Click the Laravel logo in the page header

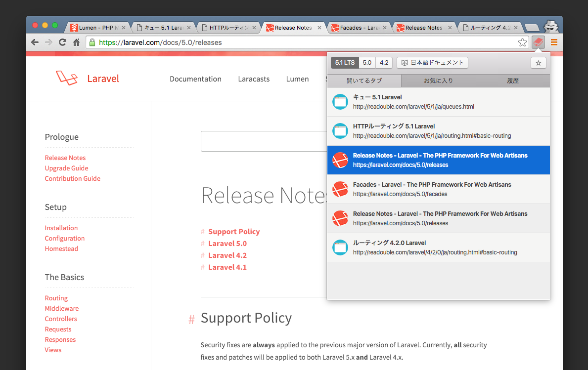coord(67,78)
